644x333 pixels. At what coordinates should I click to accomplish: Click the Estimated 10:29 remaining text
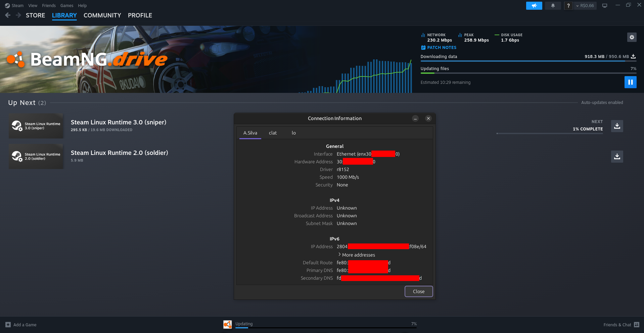pyautogui.click(x=446, y=82)
